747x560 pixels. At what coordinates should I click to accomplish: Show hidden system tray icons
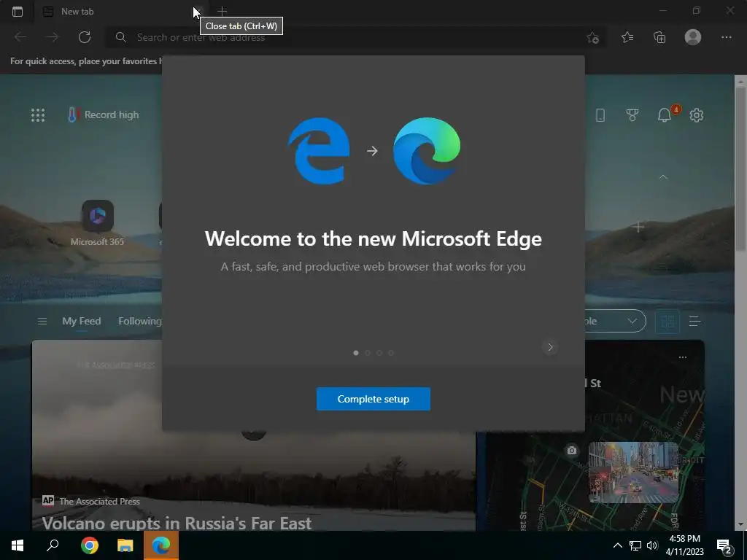pos(617,545)
